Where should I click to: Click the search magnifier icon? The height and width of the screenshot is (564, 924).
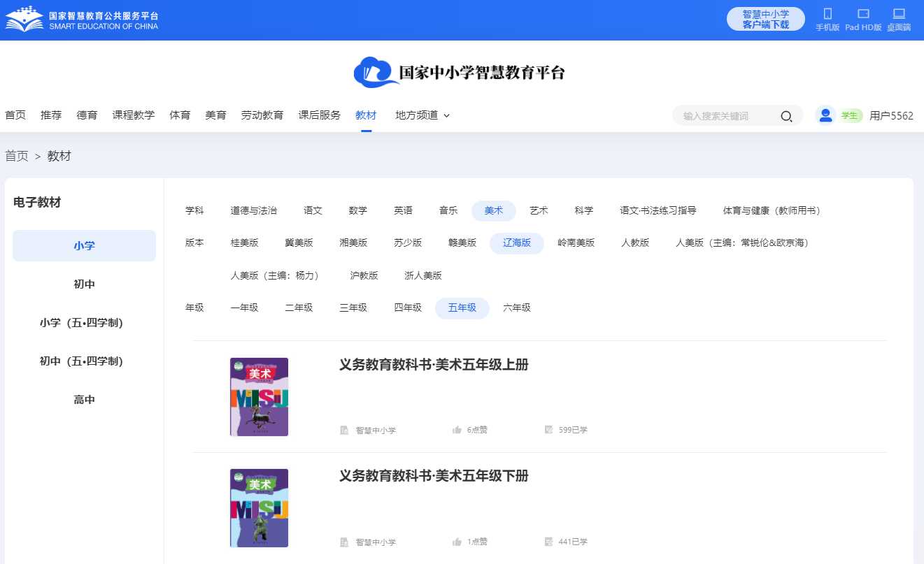pos(786,116)
